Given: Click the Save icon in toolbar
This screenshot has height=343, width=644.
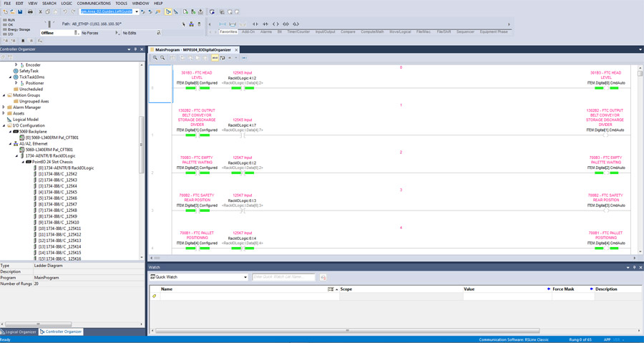Looking at the screenshot, I should point(20,11).
